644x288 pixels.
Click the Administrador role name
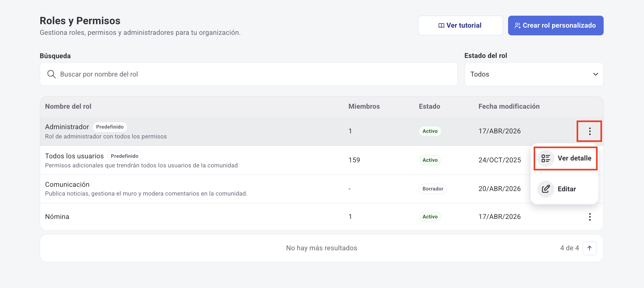click(67, 127)
